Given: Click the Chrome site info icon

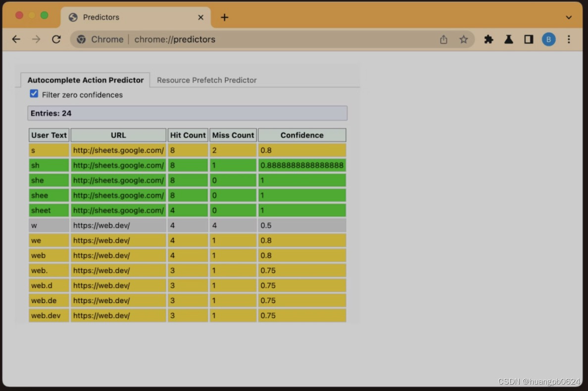Looking at the screenshot, I should [x=81, y=40].
